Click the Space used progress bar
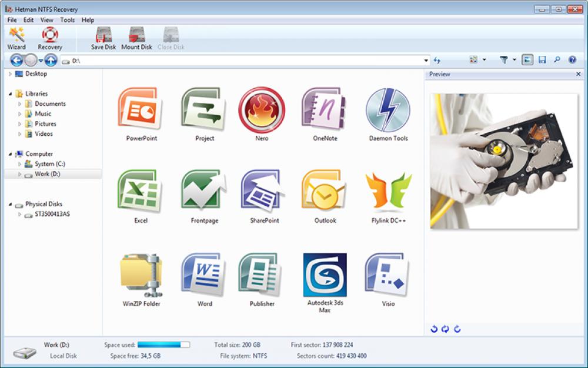This screenshot has width=588, height=368. (163, 344)
